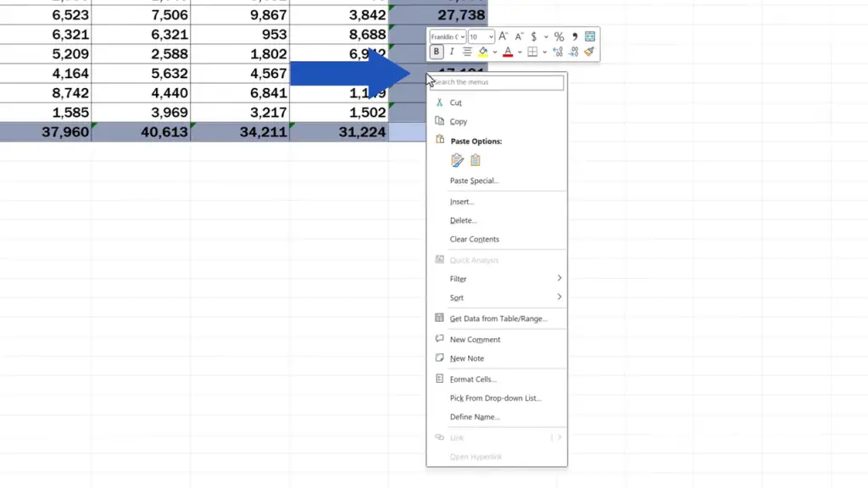The image size is (868, 488).
Task: Center align text using mini toolbar
Action: [467, 52]
